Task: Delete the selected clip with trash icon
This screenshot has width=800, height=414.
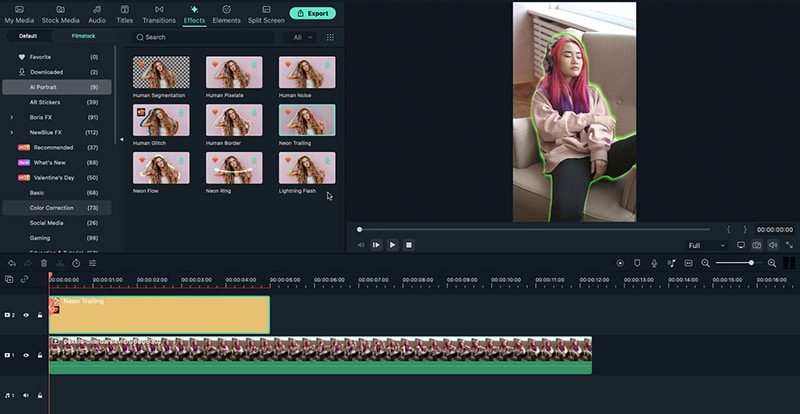Action: (x=44, y=263)
